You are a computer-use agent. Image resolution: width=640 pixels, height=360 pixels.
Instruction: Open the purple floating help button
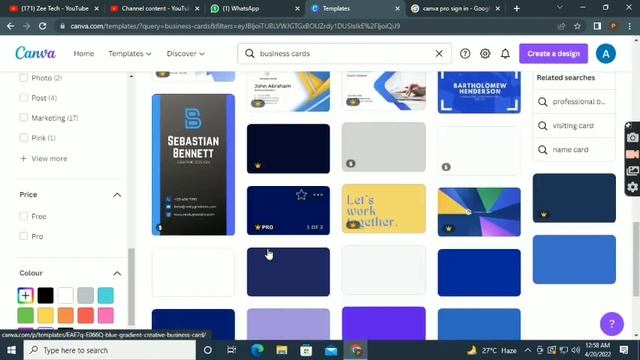611,324
